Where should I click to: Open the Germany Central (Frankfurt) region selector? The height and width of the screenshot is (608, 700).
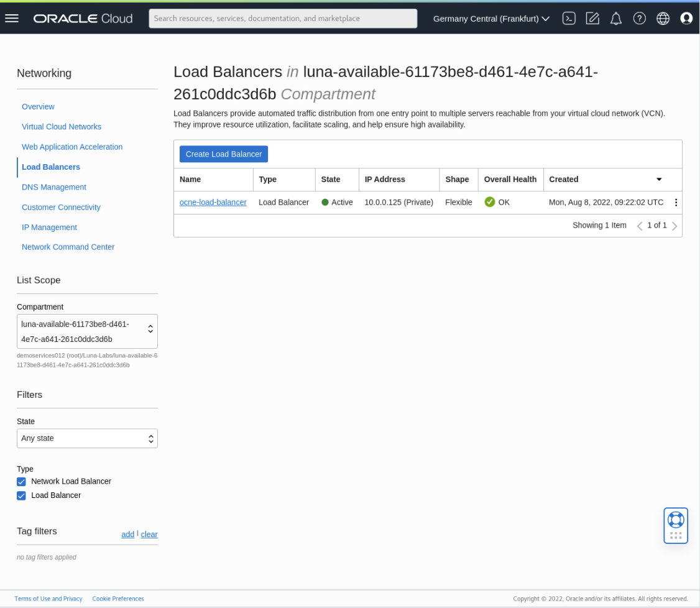491,18
